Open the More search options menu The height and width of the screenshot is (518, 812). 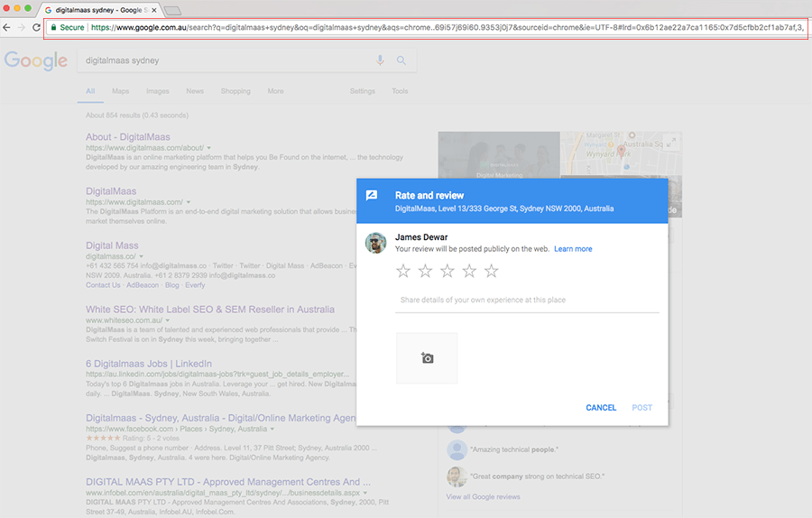[275, 91]
